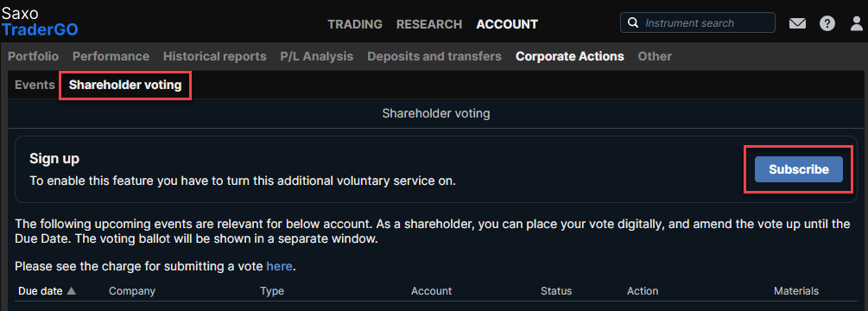Switch to the TRADING section

(x=355, y=24)
